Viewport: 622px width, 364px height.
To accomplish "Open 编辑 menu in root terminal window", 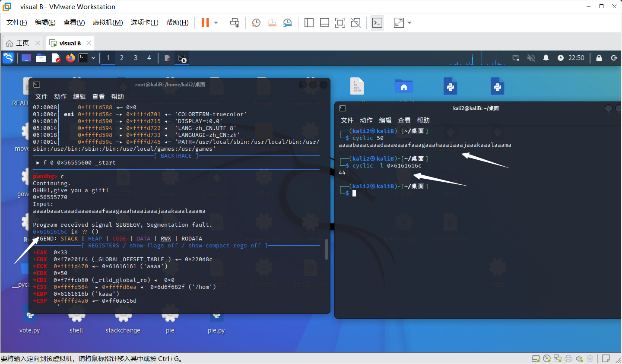I will coord(79,96).
